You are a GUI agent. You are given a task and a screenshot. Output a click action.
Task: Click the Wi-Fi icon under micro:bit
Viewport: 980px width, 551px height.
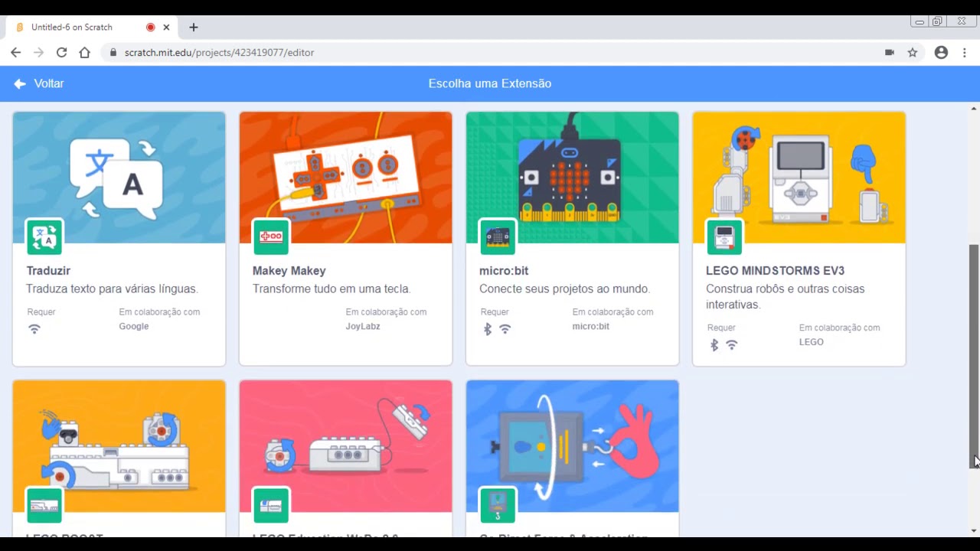coord(505,329)
